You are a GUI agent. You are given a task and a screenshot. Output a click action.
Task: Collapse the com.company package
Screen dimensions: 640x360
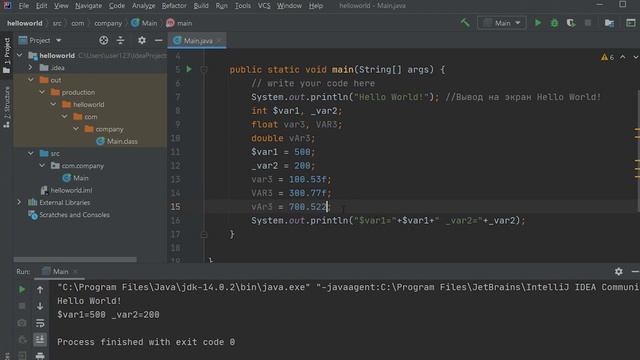coord(42,165)
